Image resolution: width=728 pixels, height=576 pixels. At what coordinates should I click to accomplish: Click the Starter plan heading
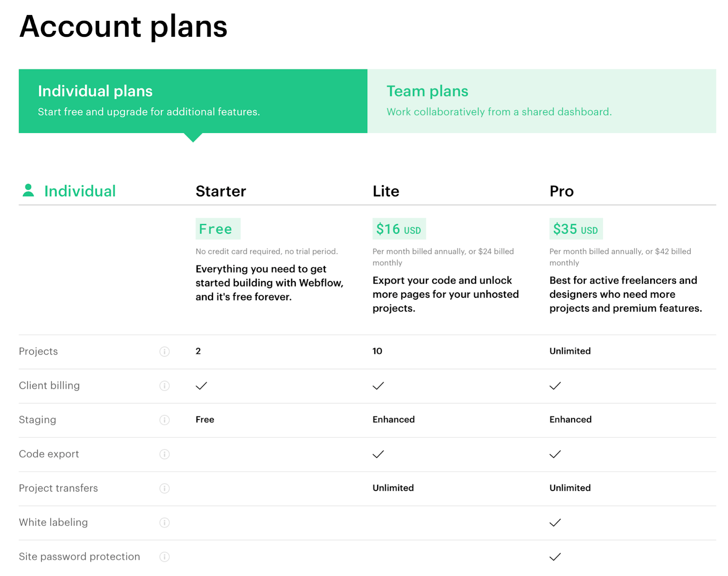[221, 191]
